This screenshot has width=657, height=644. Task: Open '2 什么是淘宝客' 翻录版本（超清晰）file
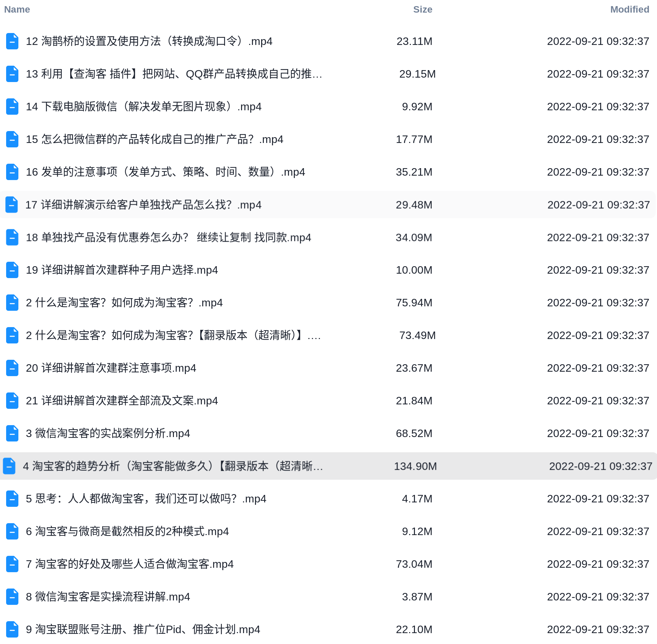173,335
